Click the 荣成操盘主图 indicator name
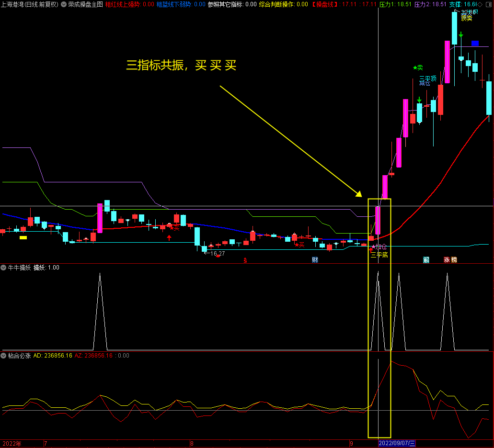The image size is (494, 448). [85, 4]
